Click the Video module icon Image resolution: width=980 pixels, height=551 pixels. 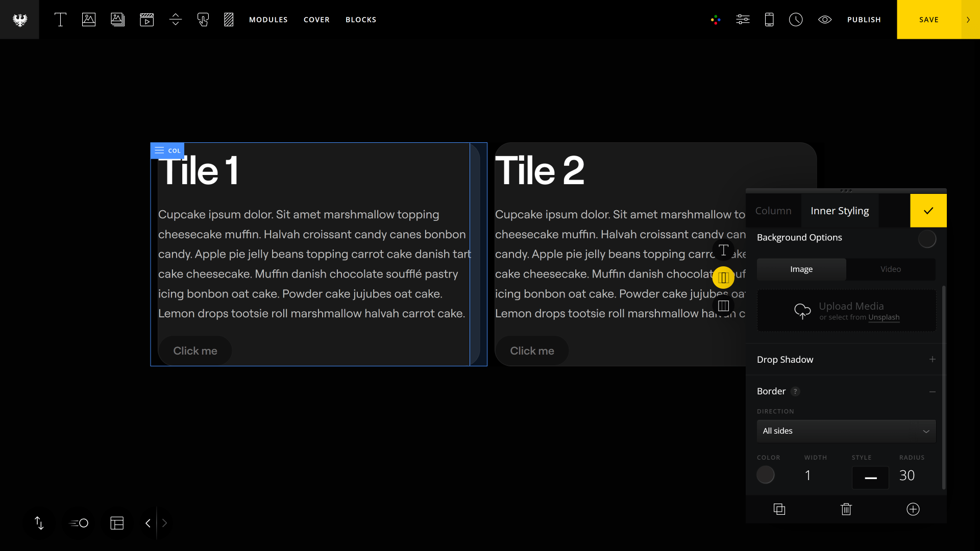point(146,19)
